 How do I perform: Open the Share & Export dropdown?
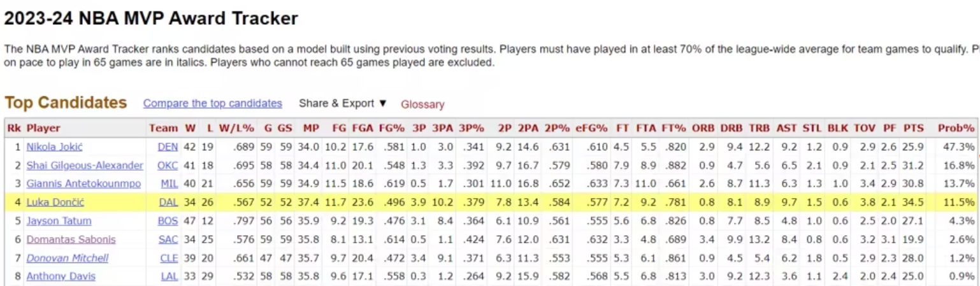tap(343, 103)
